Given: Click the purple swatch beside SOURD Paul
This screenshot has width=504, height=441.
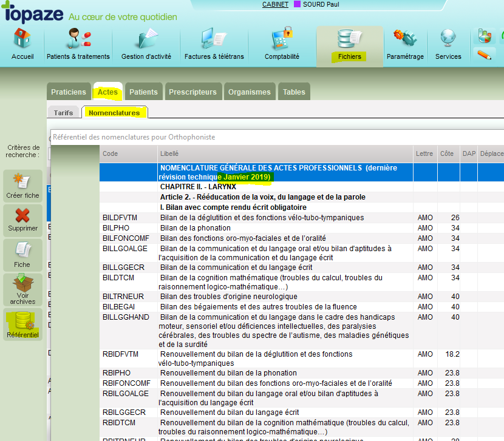Looking at the screenshot, I should 297,4.
